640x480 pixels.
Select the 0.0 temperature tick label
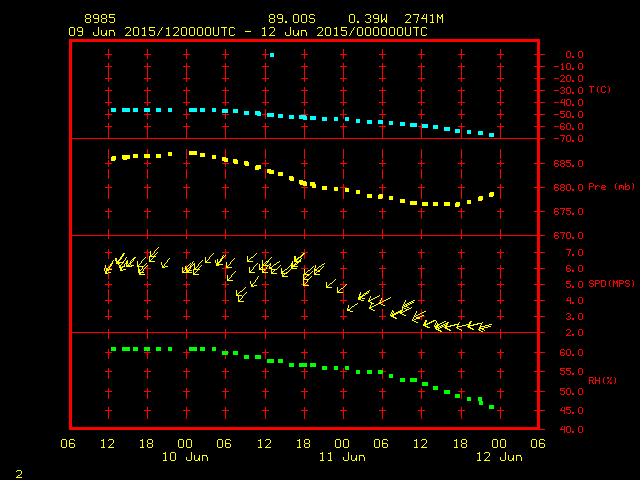point(574,54)
